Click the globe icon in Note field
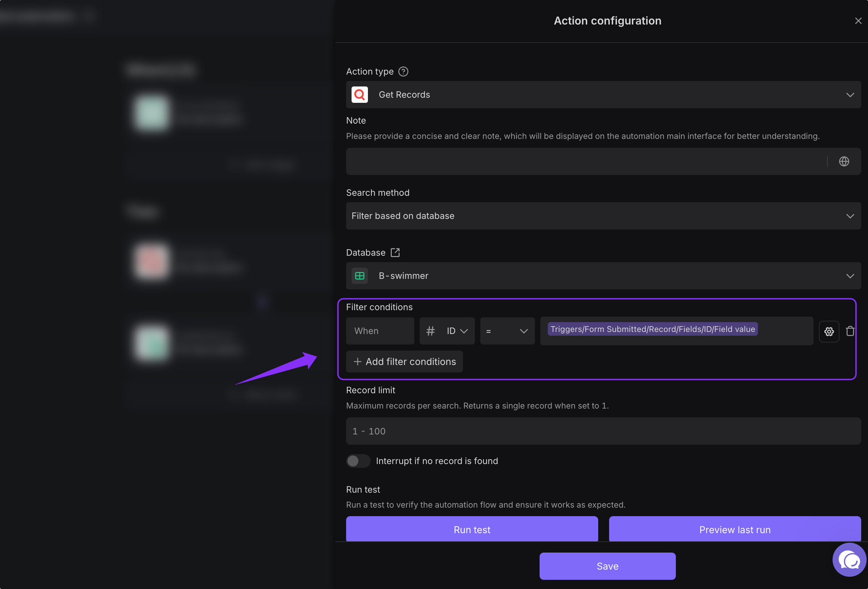This screenshot has width=868, height=589. tap(844, 161)
